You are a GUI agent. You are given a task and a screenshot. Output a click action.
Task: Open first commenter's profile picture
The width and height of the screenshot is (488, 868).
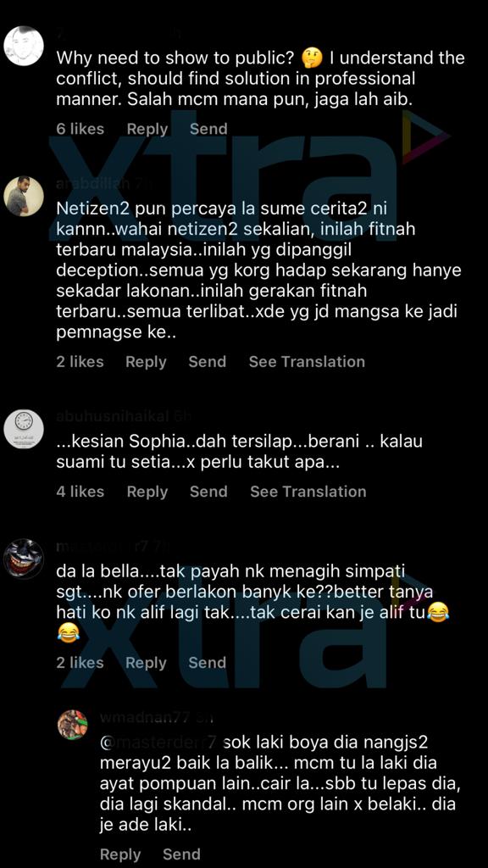[24, 46]
